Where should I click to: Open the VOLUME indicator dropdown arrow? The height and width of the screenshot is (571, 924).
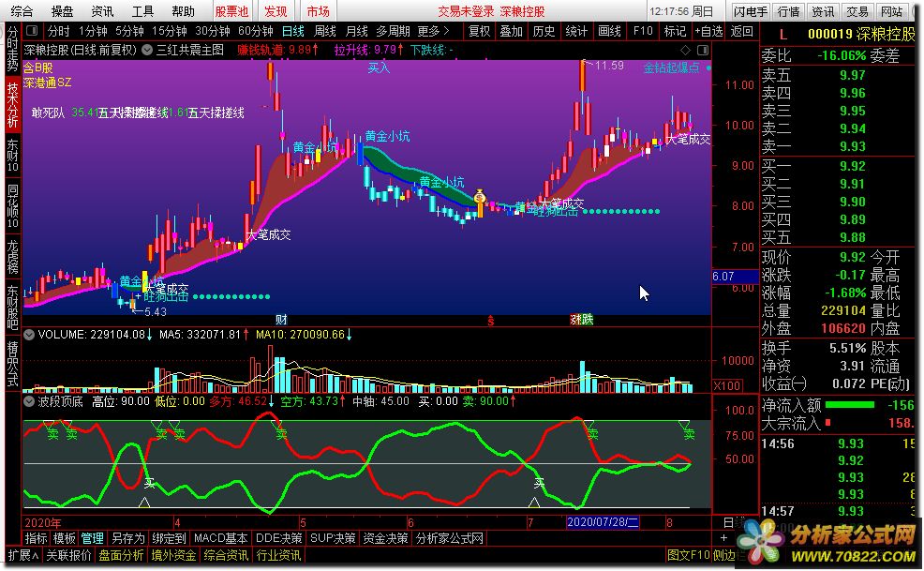coord(29,335)
